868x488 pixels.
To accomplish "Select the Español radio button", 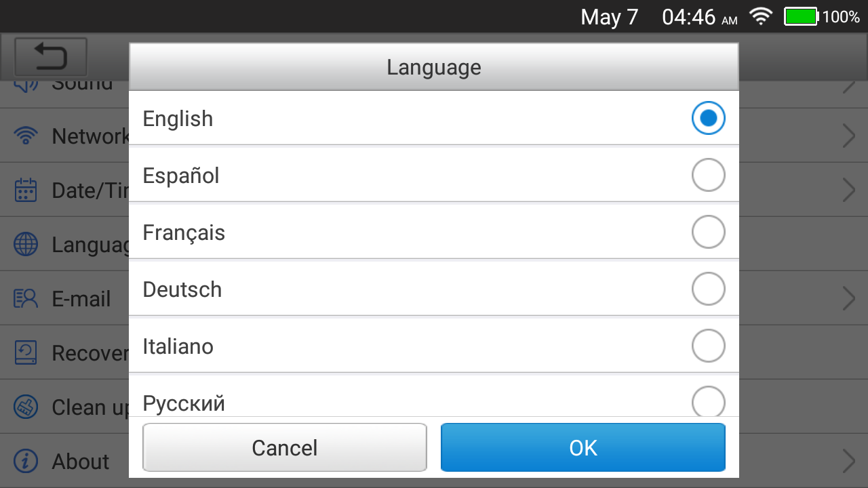I will (708, 176).
